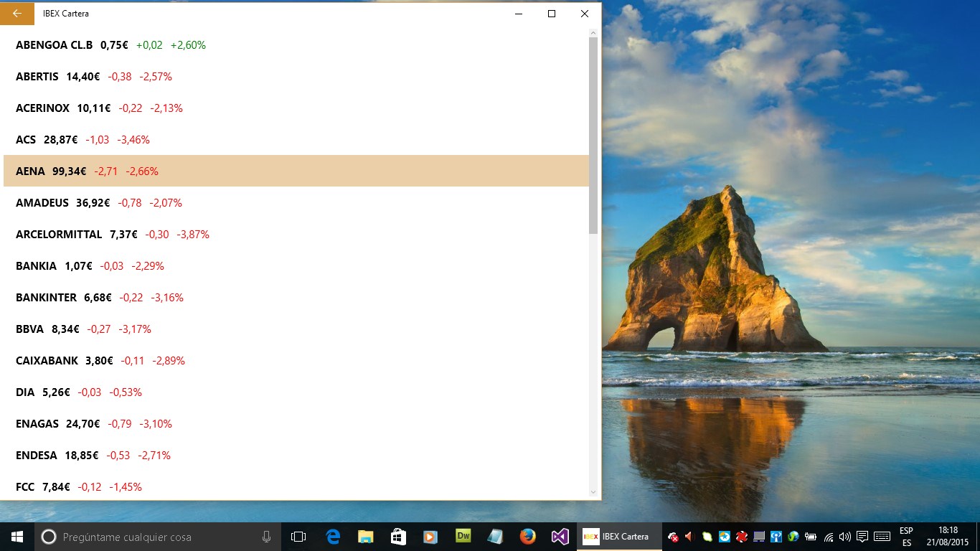Image resolution: width=980 pixels, height=551 pixels.
Task: Open File Explorer from the taskbar
Action: click(366, 537)
